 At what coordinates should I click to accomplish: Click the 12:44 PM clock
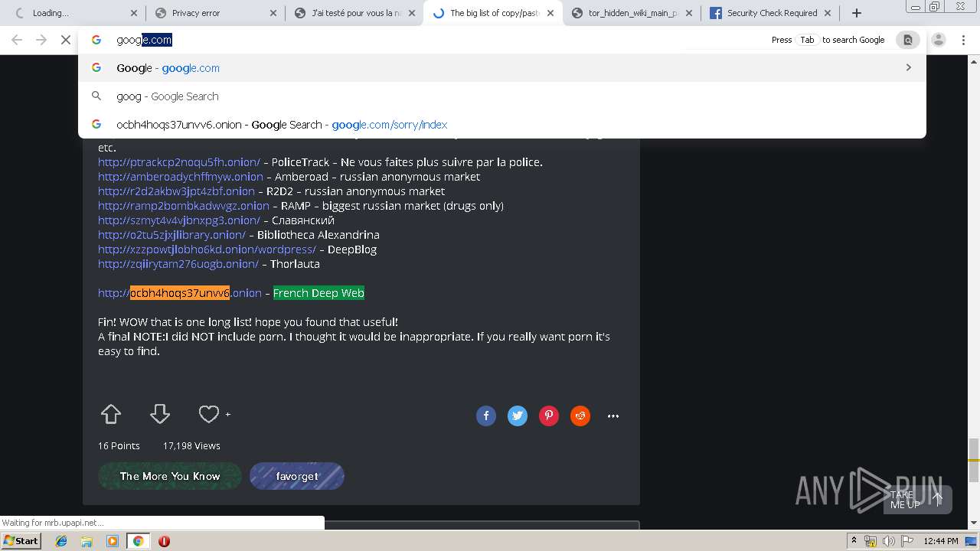[941, 541]
